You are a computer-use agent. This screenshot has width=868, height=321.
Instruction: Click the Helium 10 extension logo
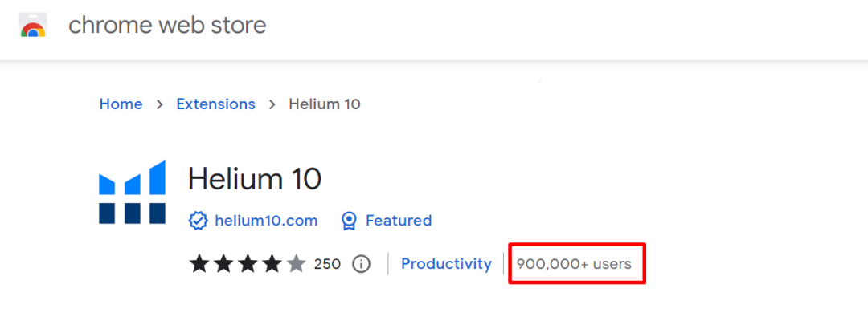132,193
